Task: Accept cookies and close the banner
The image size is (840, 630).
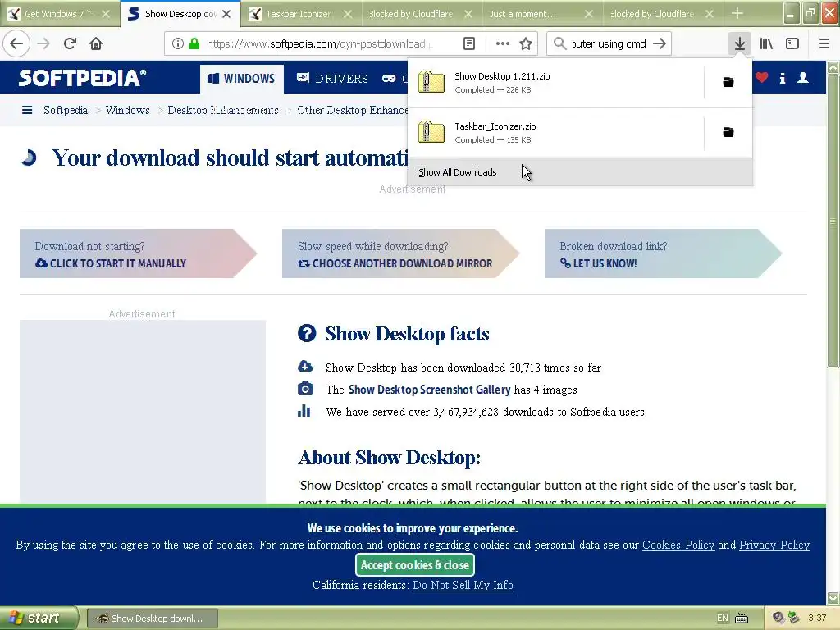Action: point(414,564)
